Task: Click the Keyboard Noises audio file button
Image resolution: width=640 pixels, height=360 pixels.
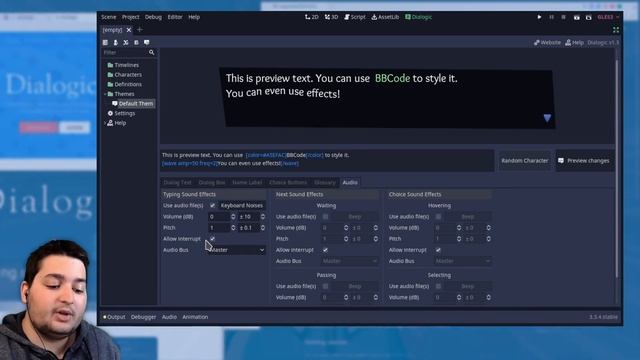Action: pyautogui.click(x=242, y=205)
